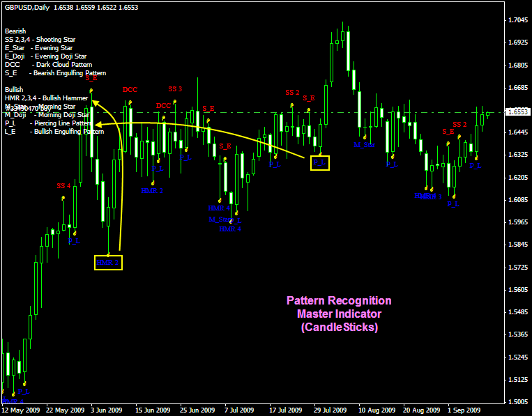
Task: Click the 'S_E - Bearish Engulfing Pattern' legend line
Action: click(x=55, y=73)
